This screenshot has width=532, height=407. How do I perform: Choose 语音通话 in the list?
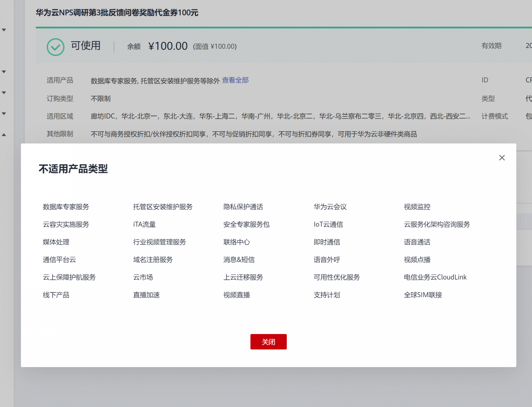417,242
